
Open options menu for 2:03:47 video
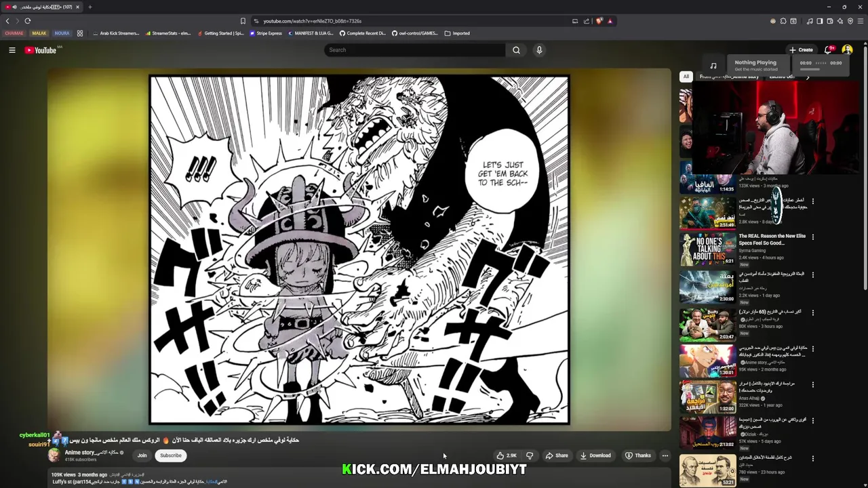812,312
